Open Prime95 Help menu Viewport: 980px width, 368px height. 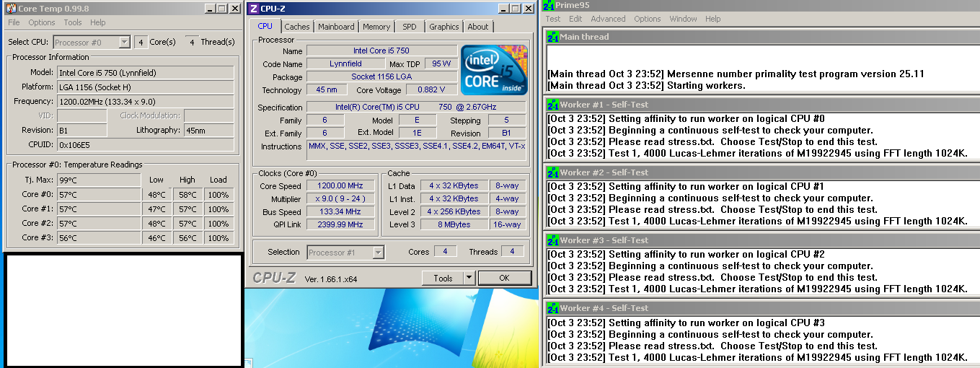(712, 19)
